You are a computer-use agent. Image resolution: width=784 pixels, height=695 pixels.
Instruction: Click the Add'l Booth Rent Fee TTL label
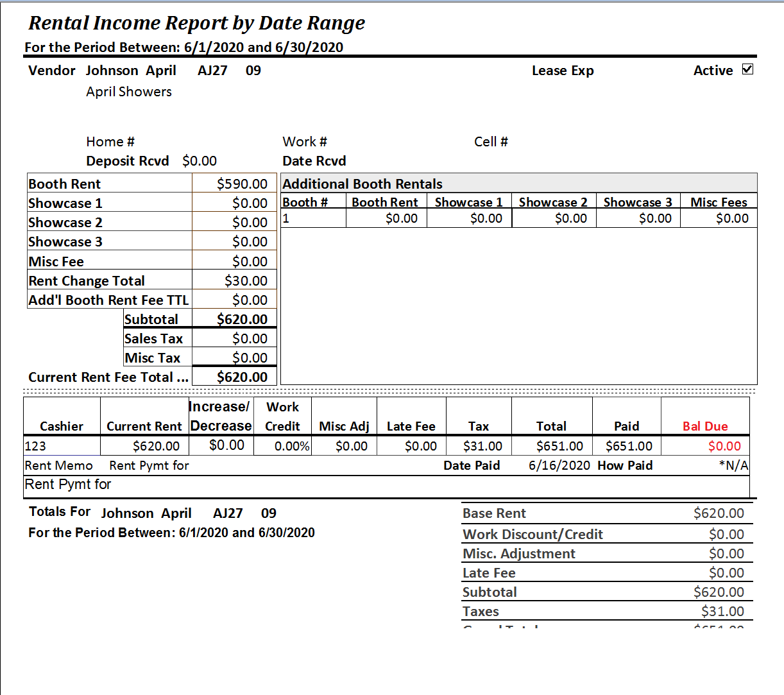pos(108,300)
